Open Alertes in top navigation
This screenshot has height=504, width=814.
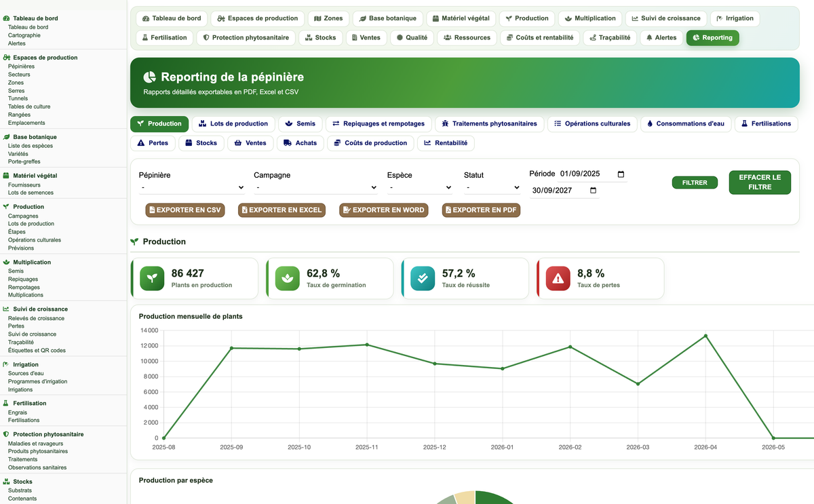click(x=661, y=37)
